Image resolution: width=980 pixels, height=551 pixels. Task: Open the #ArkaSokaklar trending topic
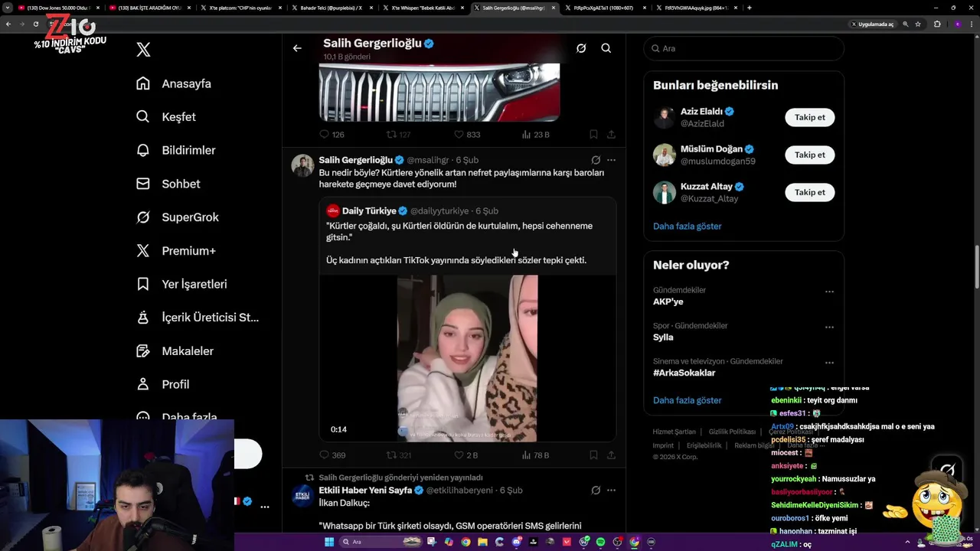pos(684,373)
